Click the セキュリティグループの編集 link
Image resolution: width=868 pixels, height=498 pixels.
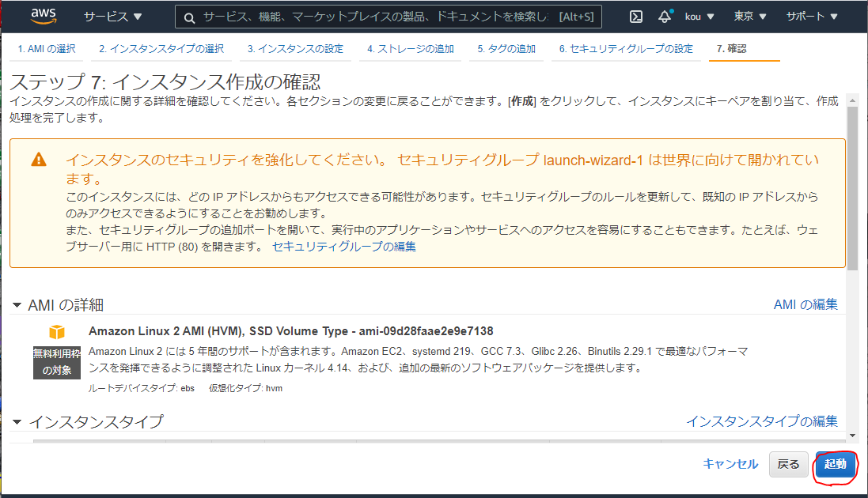click(343, 247)
